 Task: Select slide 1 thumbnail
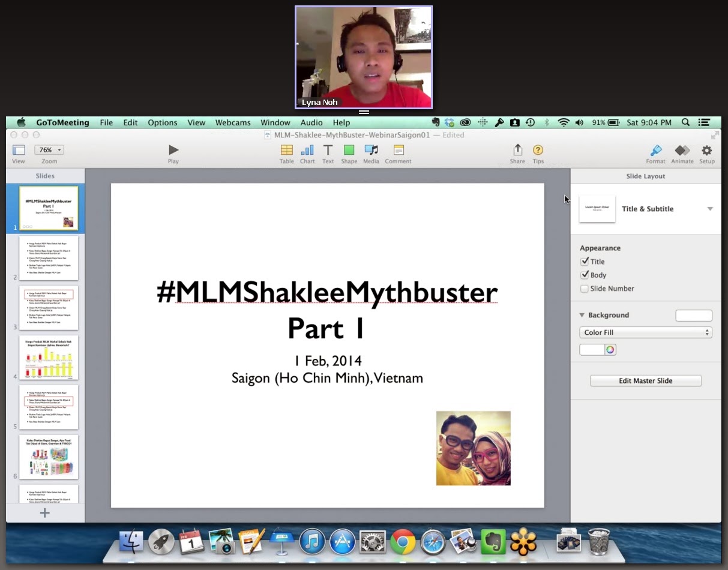pyautogui.click(x=49, y=208)
